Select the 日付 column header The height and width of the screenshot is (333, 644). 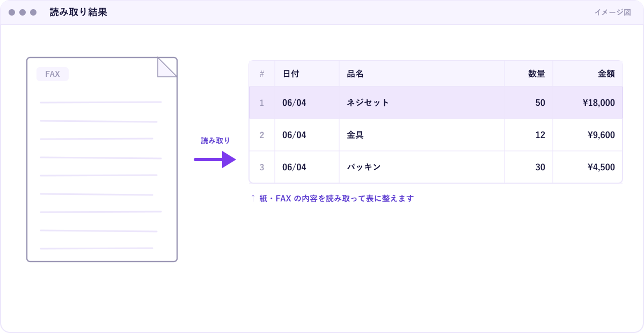pyautogui.click(x=307, y=74)
